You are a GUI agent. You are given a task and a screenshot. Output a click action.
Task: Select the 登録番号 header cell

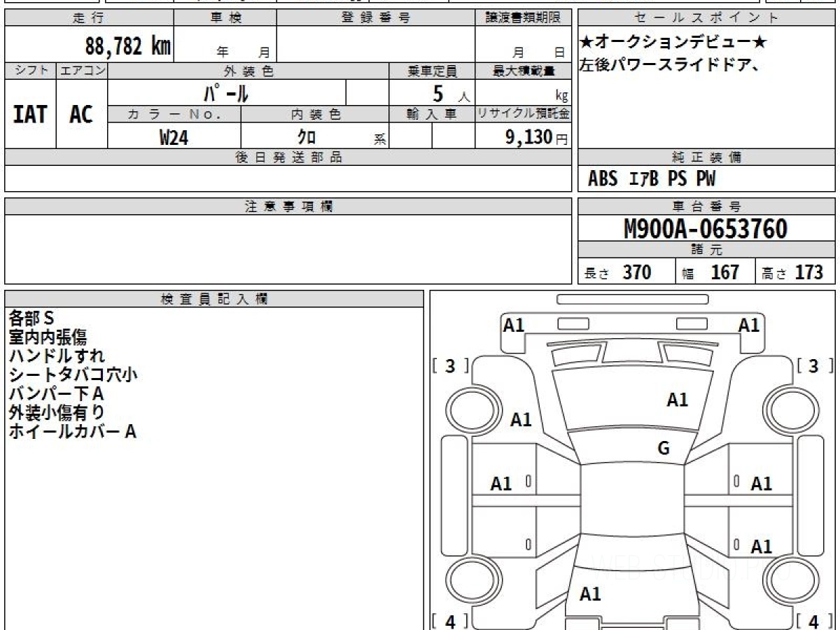point(376,18)
